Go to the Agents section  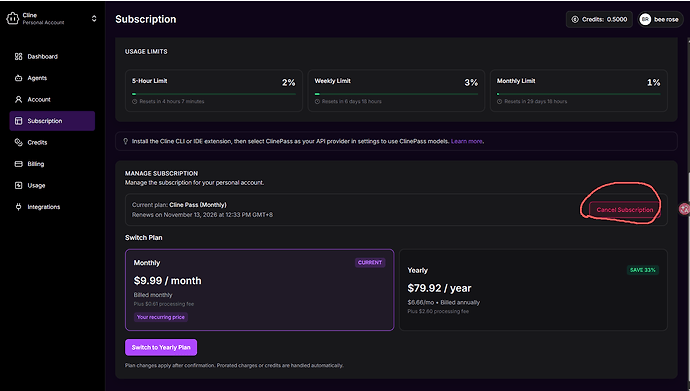(52, 78)
